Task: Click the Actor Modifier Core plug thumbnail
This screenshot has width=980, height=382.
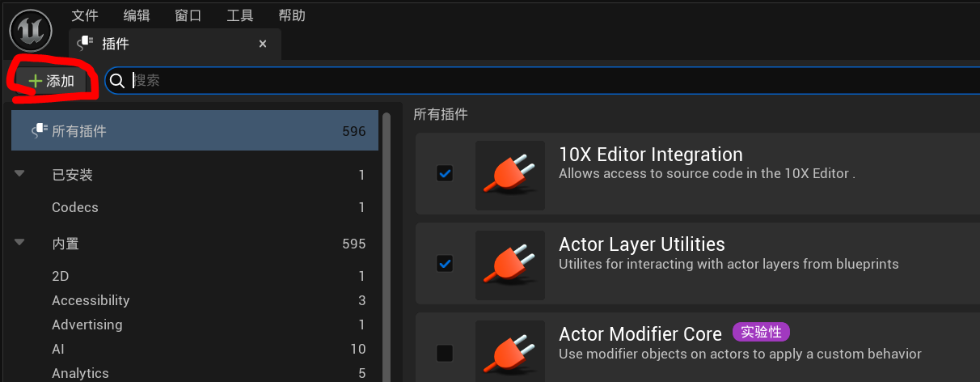Action: click(509, 351)
